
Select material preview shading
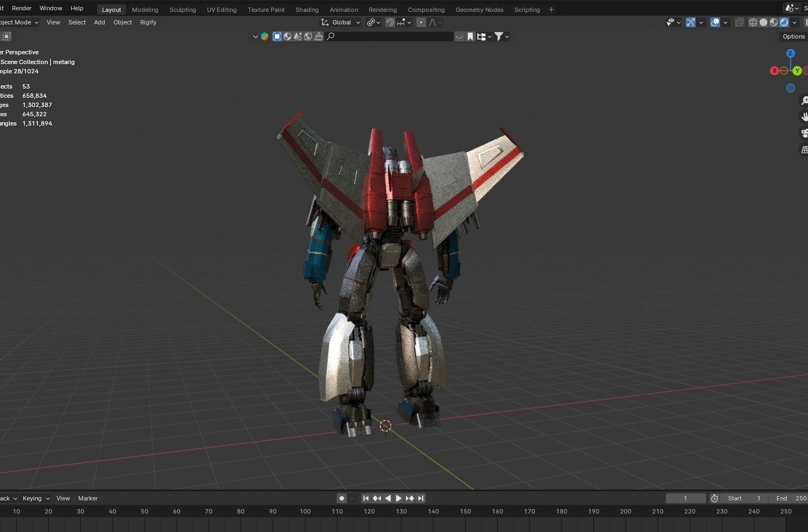point(774,22)
